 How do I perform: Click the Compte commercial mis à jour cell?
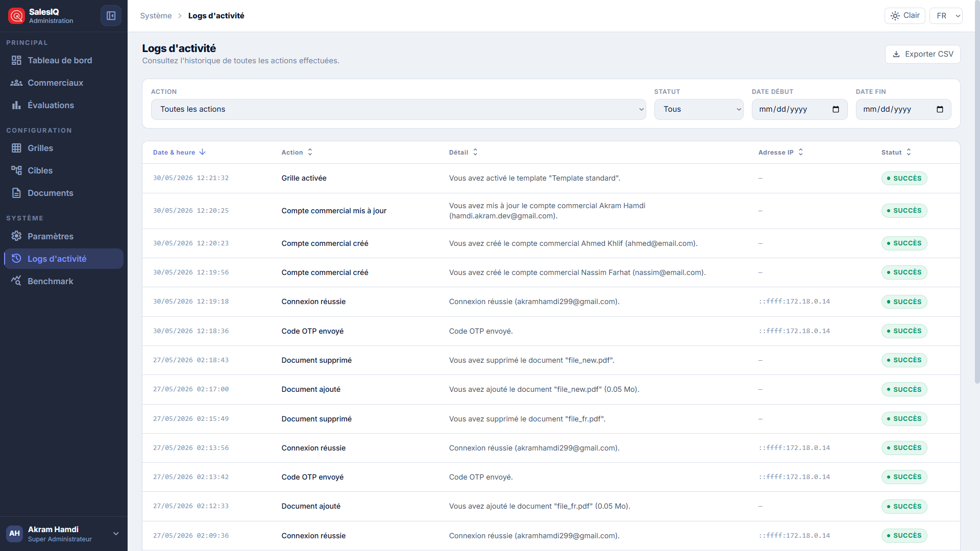click(334, 211)
